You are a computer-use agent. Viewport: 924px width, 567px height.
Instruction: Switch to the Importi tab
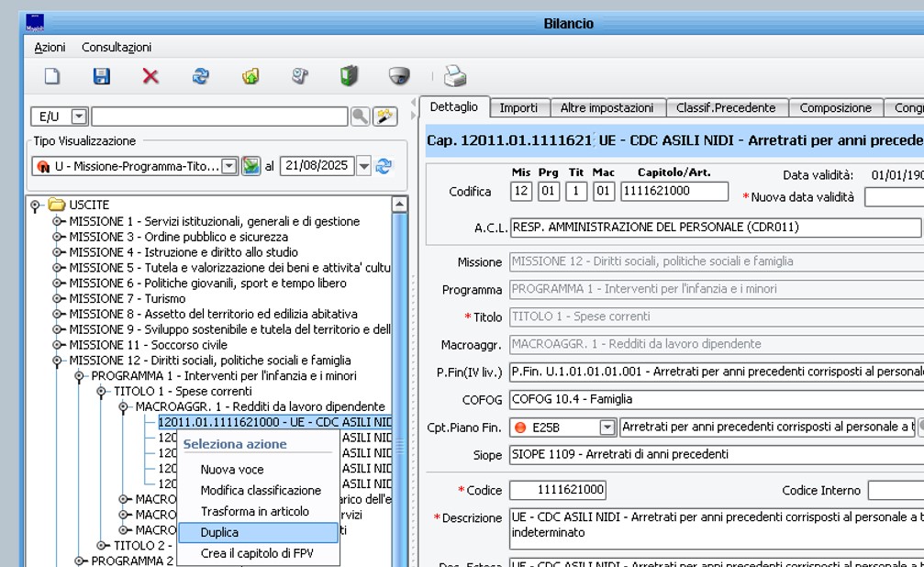point(518,107)
